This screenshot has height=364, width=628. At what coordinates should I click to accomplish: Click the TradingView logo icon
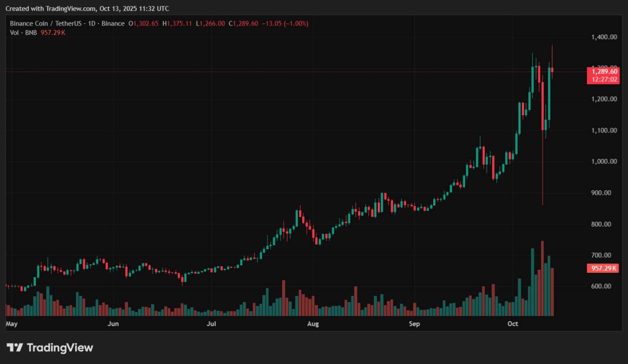tap(14, 348)
